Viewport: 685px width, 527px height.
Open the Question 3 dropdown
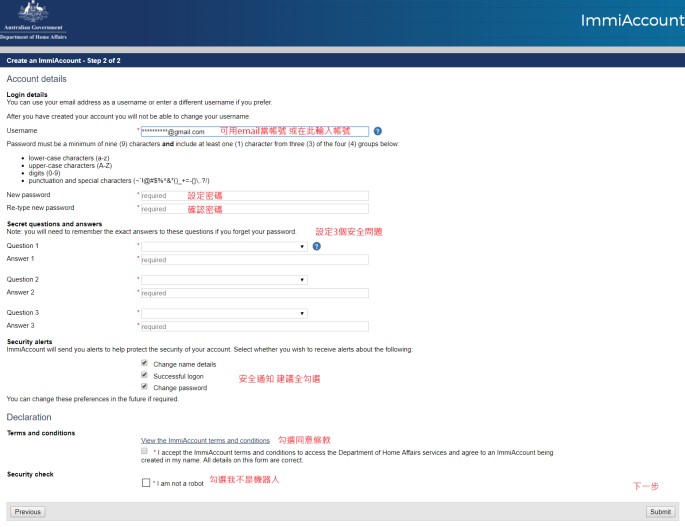224,313
